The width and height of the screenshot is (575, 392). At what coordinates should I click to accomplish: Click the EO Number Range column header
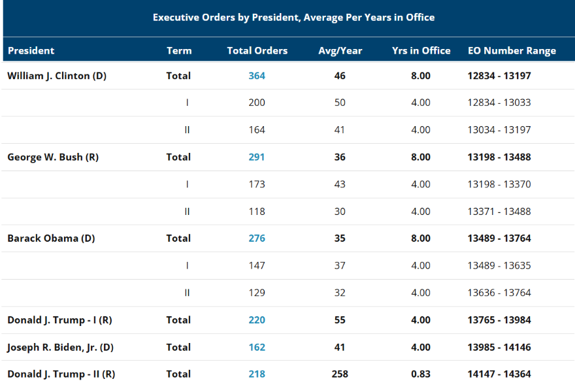tap(512, 50)
